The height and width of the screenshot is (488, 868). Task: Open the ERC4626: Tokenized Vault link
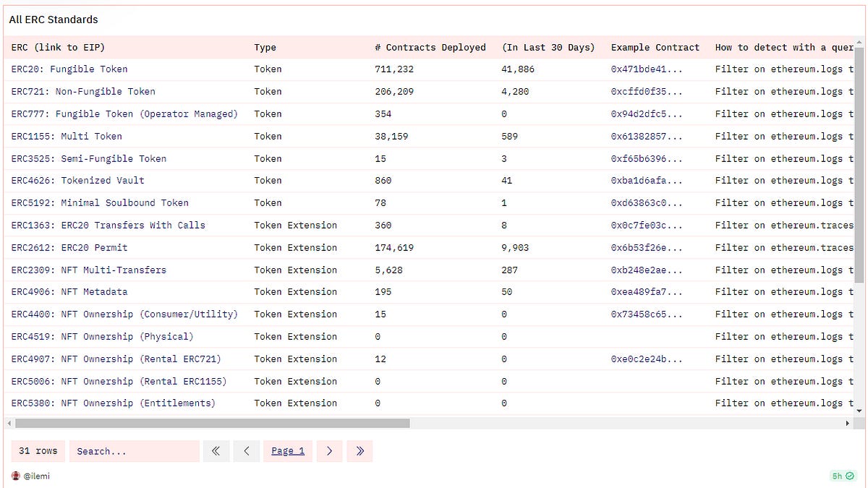point(78,181)
